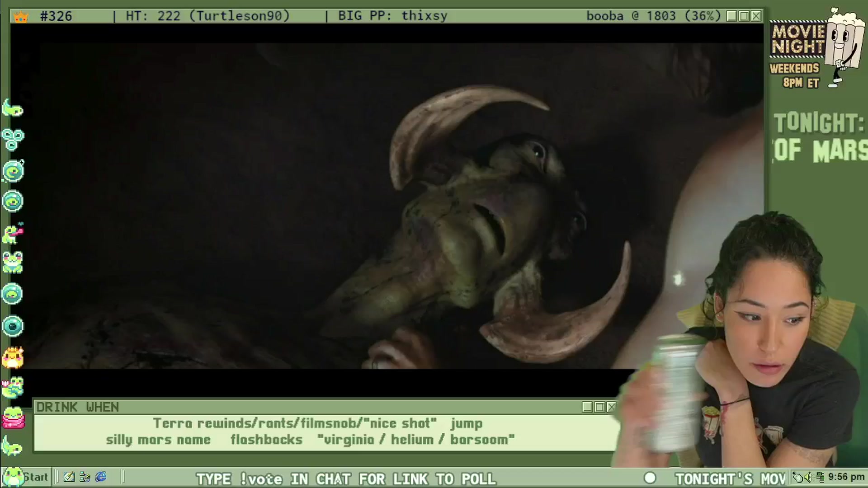
Task: Click the Terra rewinds/rants/filmsnob rule text
Action: click(295, 423)
